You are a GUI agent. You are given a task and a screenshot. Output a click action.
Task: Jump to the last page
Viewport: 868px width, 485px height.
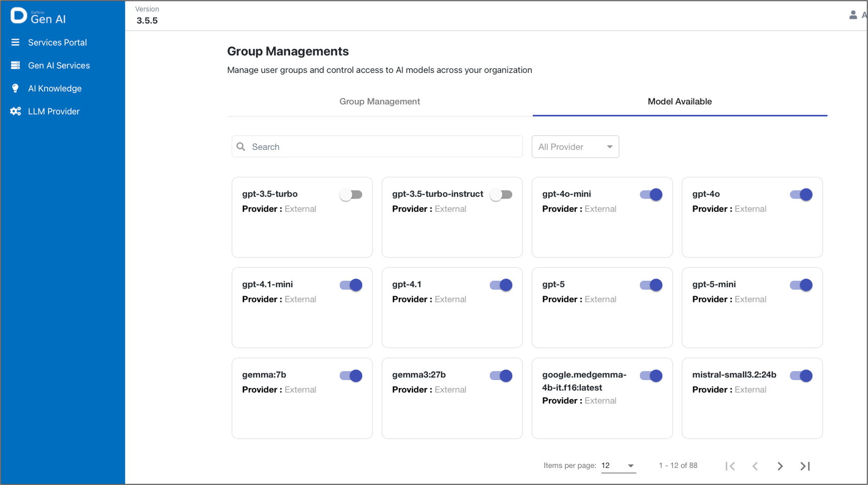pyautogui.click(x=805, y=466)
